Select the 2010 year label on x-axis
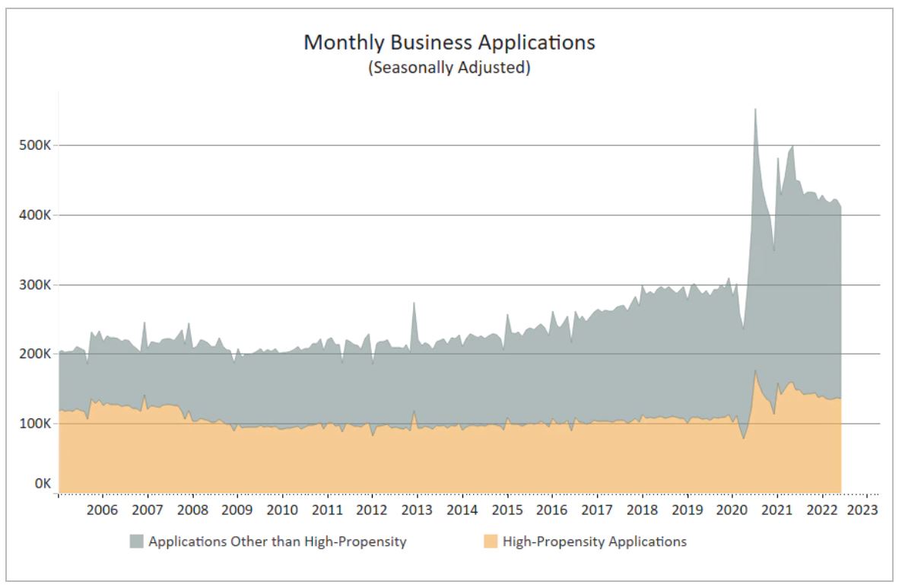The image size is (902, 588). point(282,510)
